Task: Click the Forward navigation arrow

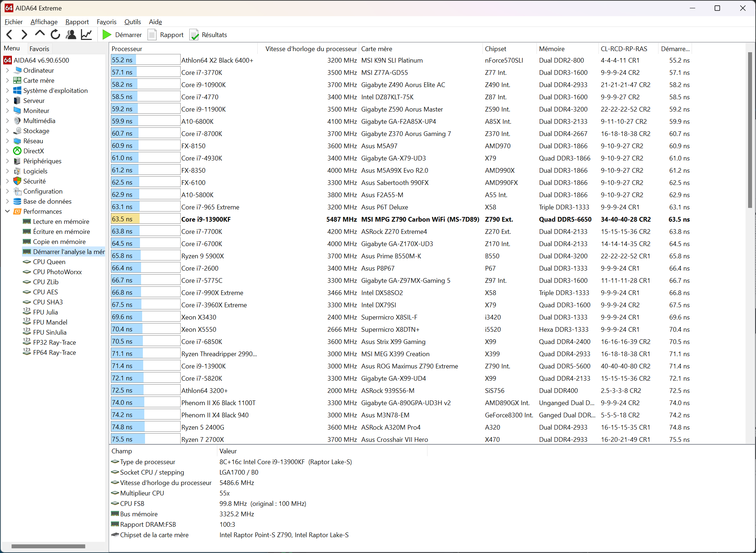Action: point(24,35)
